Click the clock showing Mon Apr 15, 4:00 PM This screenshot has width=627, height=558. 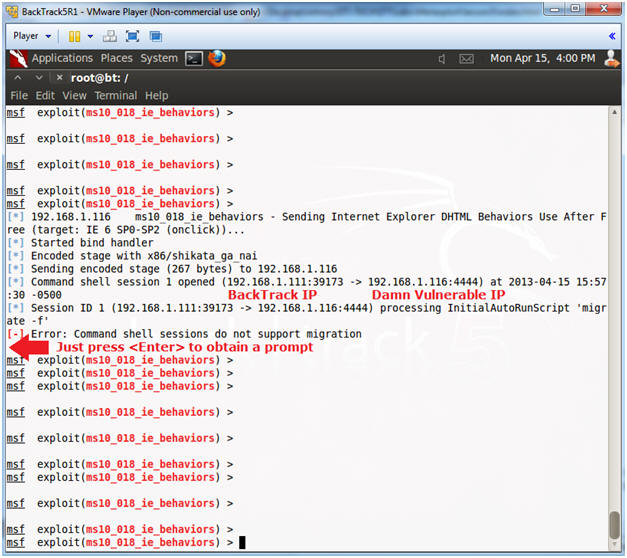(x=543, y=58)
